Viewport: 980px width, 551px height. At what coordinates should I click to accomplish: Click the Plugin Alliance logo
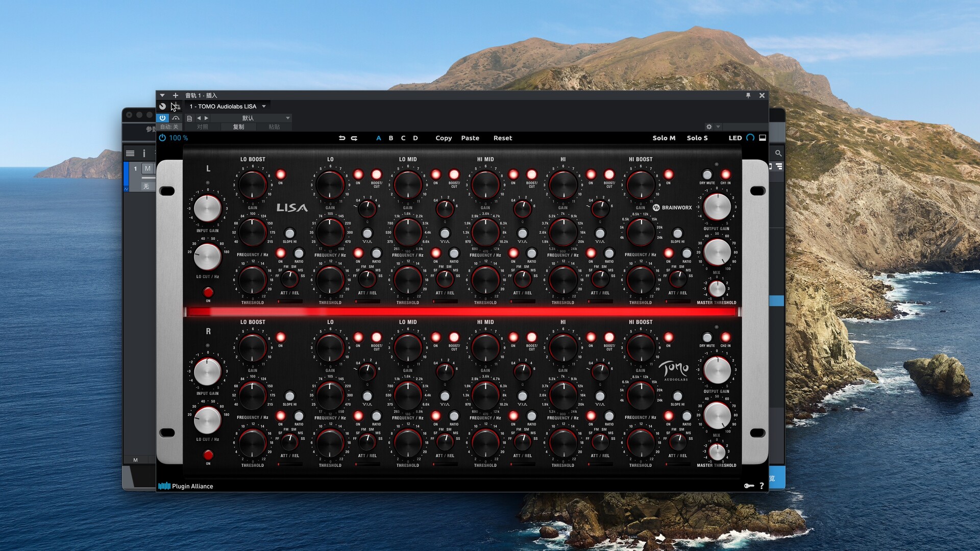(186, 486)
